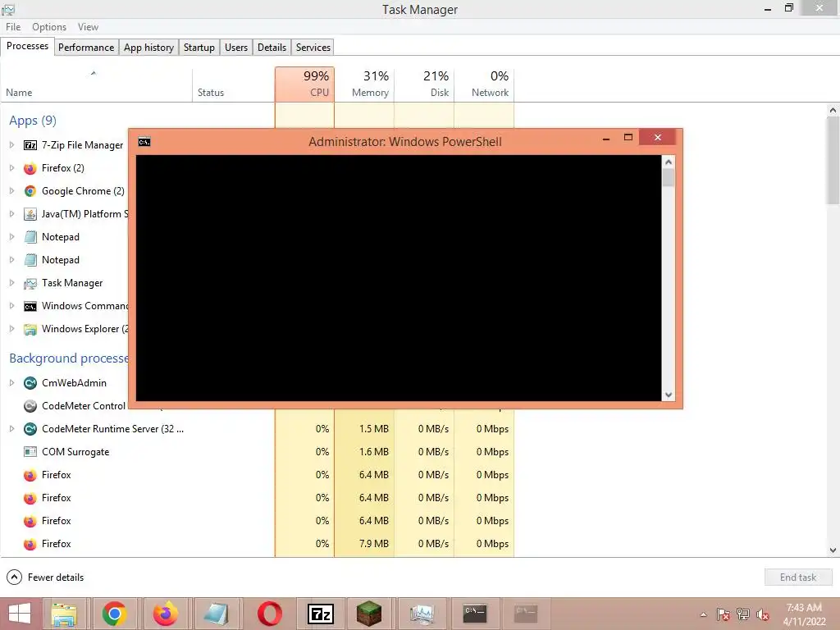840x630 pixels.
Task: Sort by the Memory column header
Action: [x=364, y=84]
